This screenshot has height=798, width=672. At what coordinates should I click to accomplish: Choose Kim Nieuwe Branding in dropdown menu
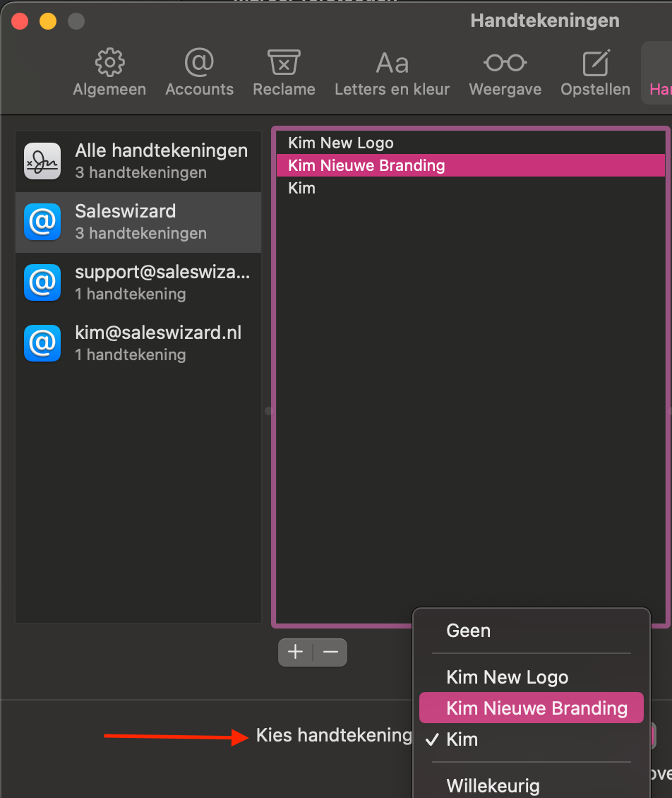tap(536, 708)
